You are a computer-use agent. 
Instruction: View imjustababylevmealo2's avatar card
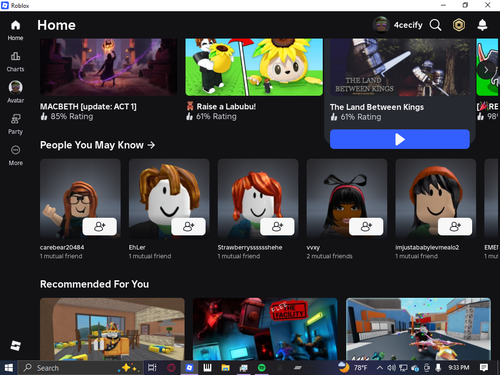[436, 198]
